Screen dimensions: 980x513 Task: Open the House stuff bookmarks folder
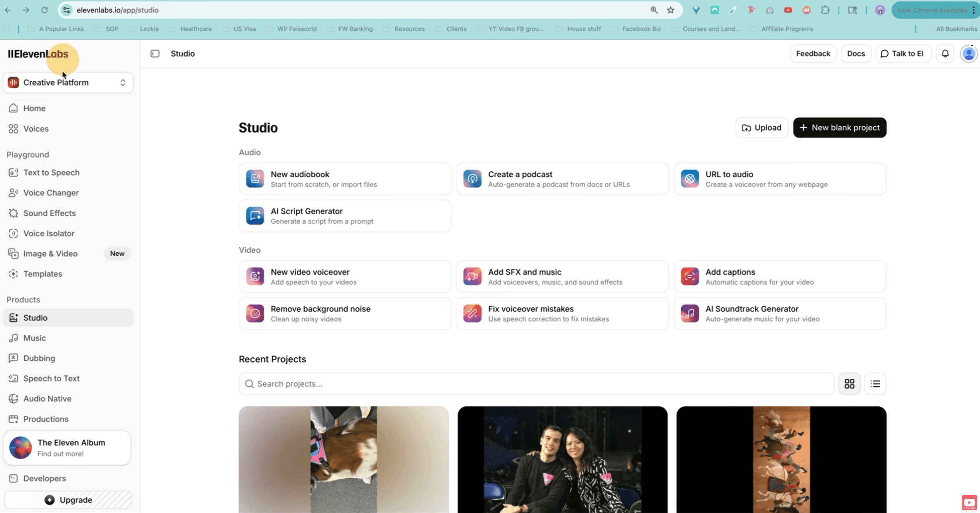pos(579,29)
